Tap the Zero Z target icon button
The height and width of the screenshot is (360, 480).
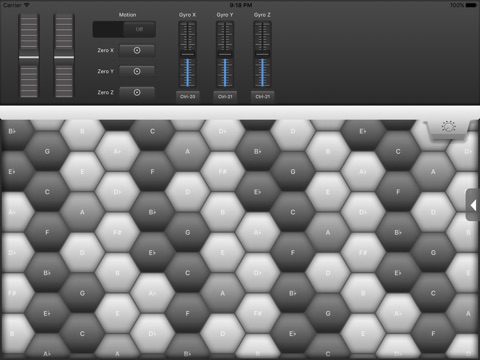coord(137,92)
